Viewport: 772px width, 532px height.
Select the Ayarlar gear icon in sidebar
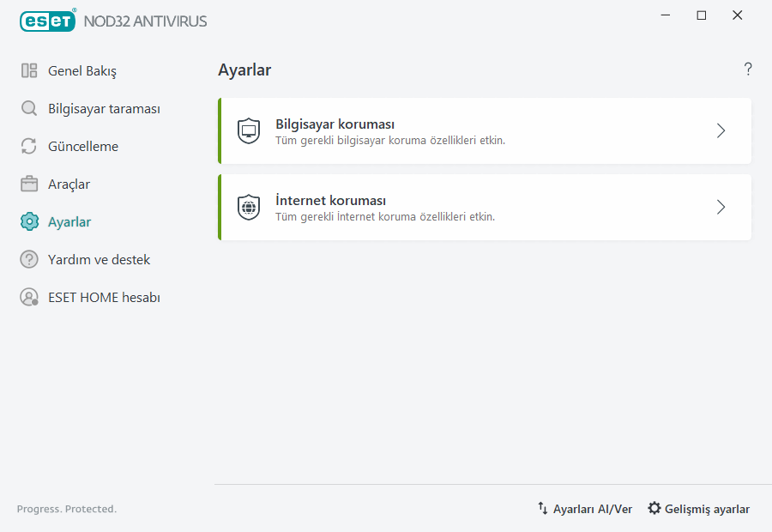(x=28, y=221)
